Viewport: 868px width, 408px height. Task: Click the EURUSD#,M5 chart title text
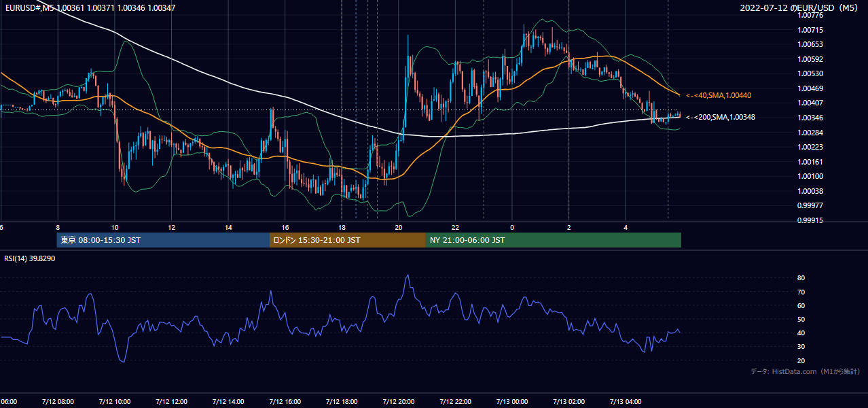click(x=90, y=8)
